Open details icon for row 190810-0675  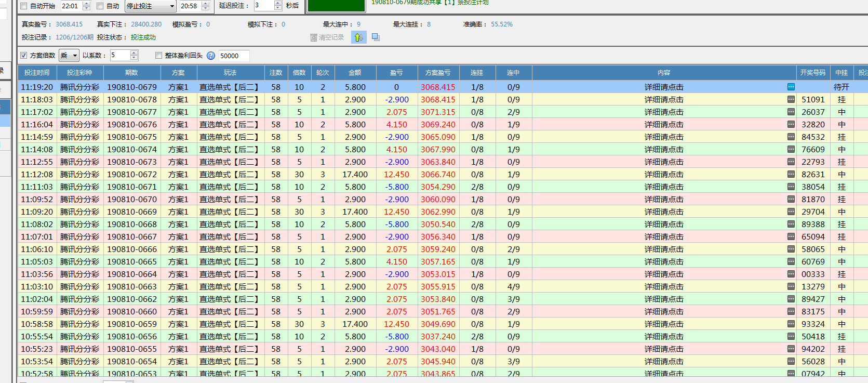[x=791, y=137]
